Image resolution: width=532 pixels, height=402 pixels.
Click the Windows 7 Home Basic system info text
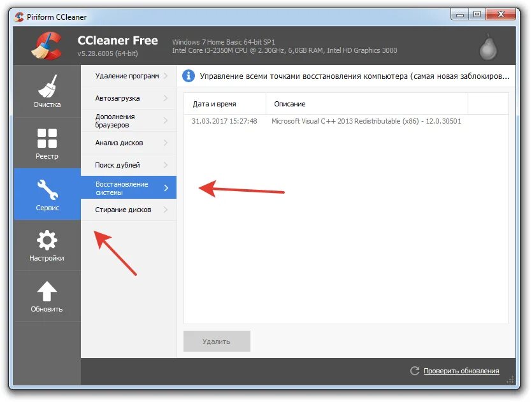tap(224, 42)
